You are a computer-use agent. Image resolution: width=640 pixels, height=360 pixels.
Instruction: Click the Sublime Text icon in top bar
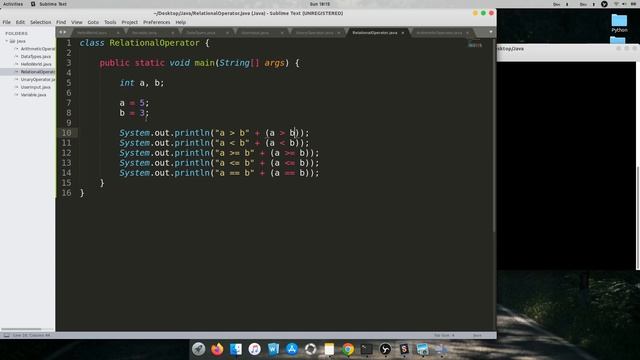33,4
